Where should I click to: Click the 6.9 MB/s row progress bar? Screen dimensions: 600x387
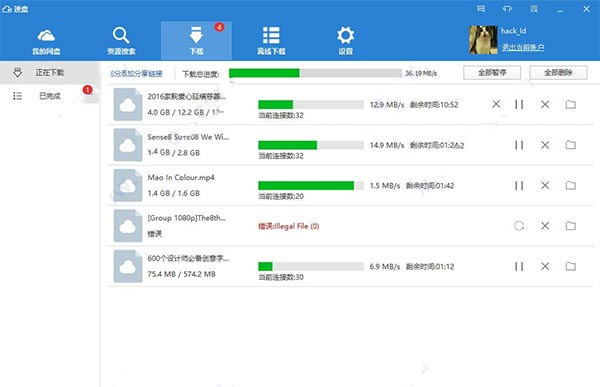(x=311, y=266)
